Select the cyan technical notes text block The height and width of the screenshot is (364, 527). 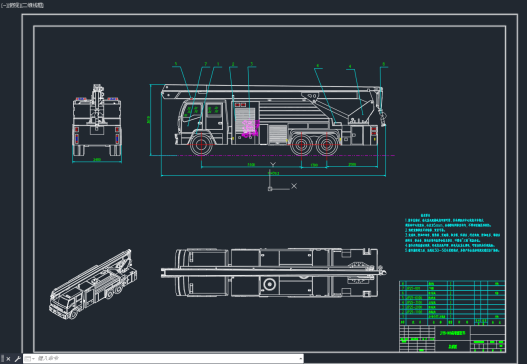coord(452,233)
